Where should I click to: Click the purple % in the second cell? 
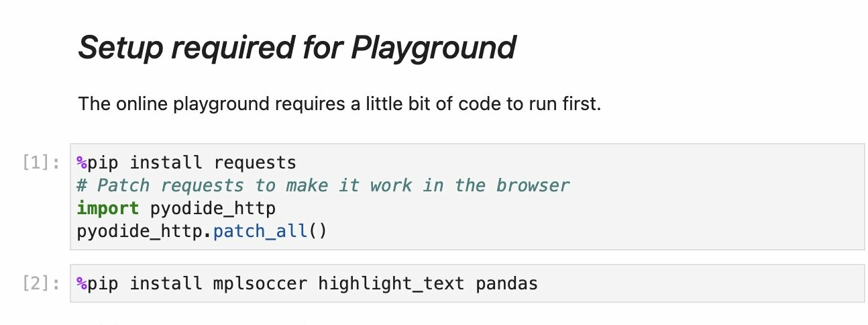[82, 284]
